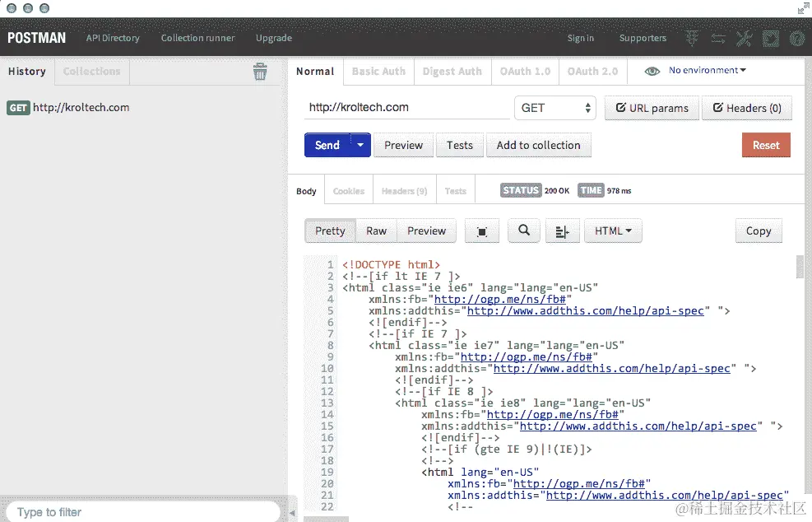812x522 pixels.
Task: Toggle line wrap icon in response toolbar
Action: pos(563,231)
